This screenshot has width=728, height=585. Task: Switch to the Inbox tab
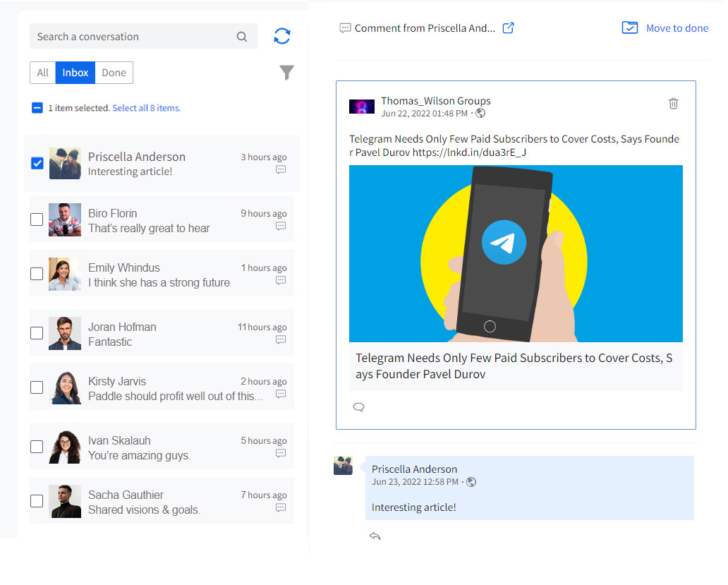click(75, 73)
